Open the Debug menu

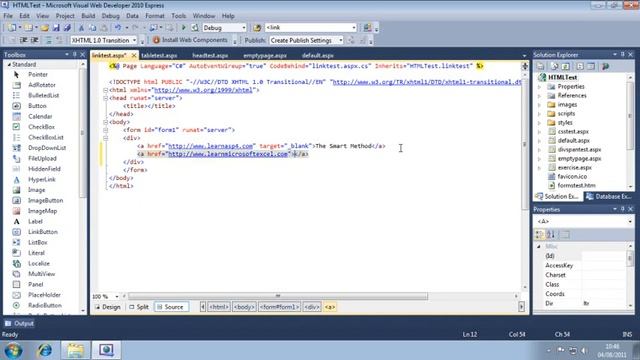(x=110, y=16)
